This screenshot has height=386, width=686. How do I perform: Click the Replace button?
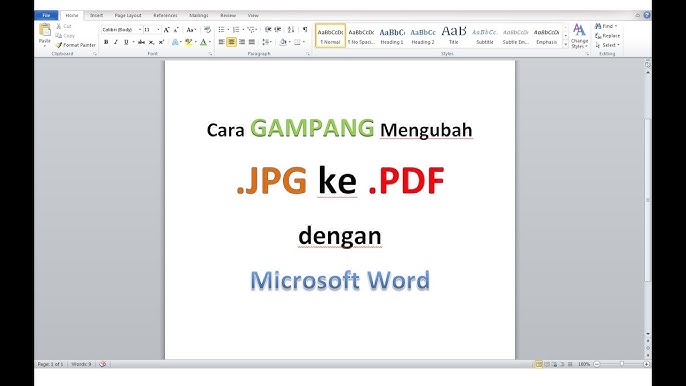(608, 36)
